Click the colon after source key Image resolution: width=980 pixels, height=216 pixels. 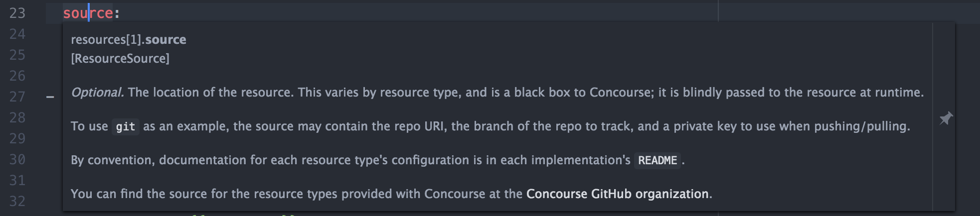pyautogui.click(x=117, y=13)
